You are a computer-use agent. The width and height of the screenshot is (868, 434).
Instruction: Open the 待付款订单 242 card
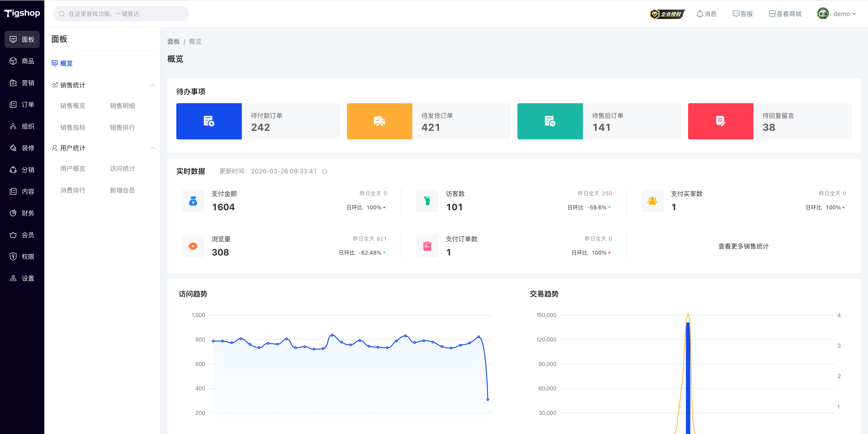click(x=258, y=121)
